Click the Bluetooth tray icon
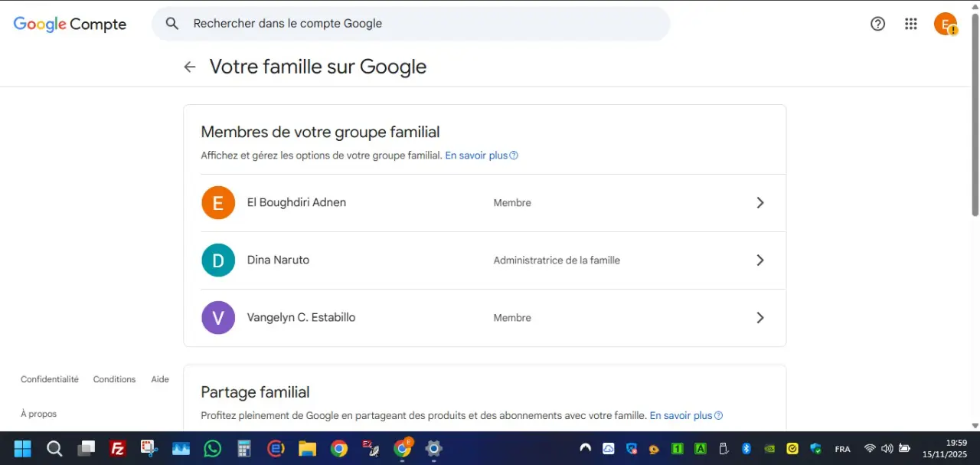Screen dimensions: 980x465 (746, 449)
